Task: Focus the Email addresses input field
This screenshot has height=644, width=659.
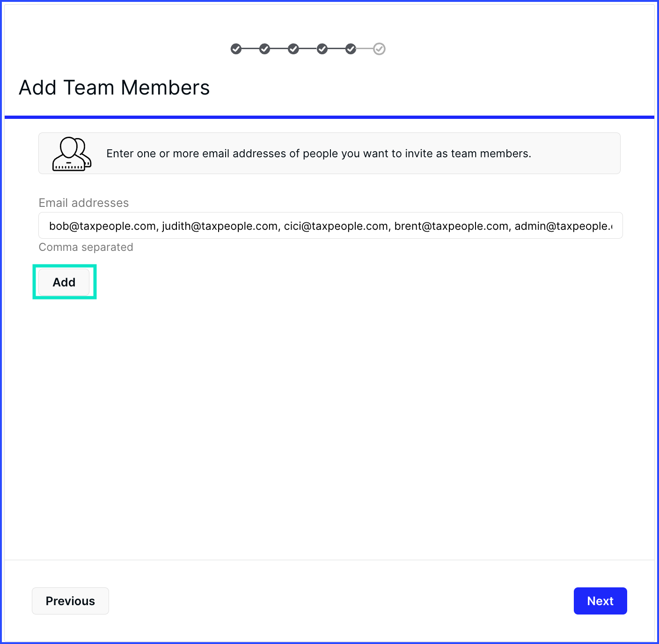Action: [330, 226]
